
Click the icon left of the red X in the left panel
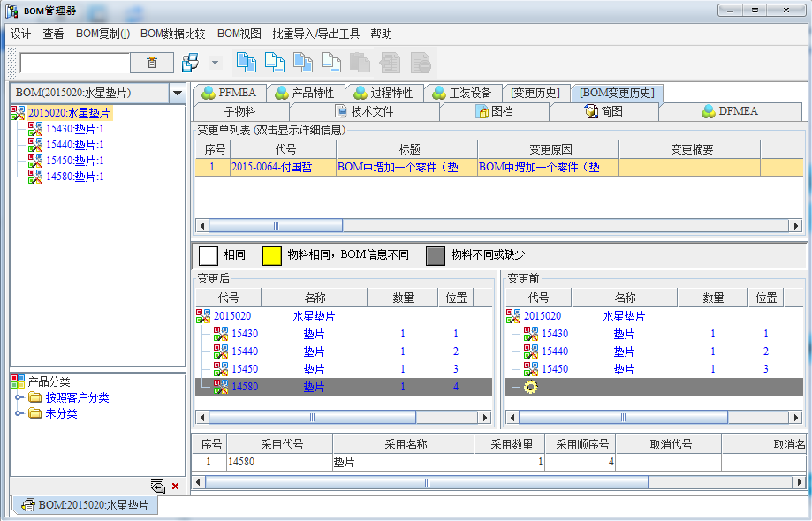[x=158, y=486]
